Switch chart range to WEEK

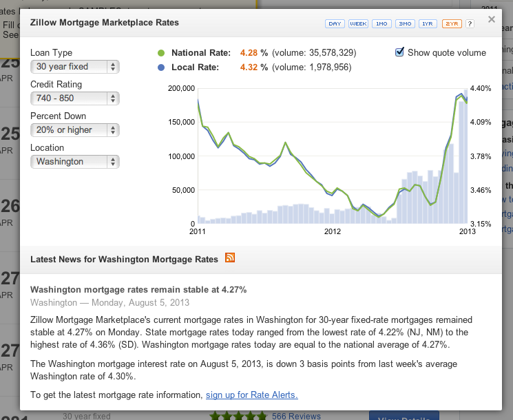click(x=358, y=24)
